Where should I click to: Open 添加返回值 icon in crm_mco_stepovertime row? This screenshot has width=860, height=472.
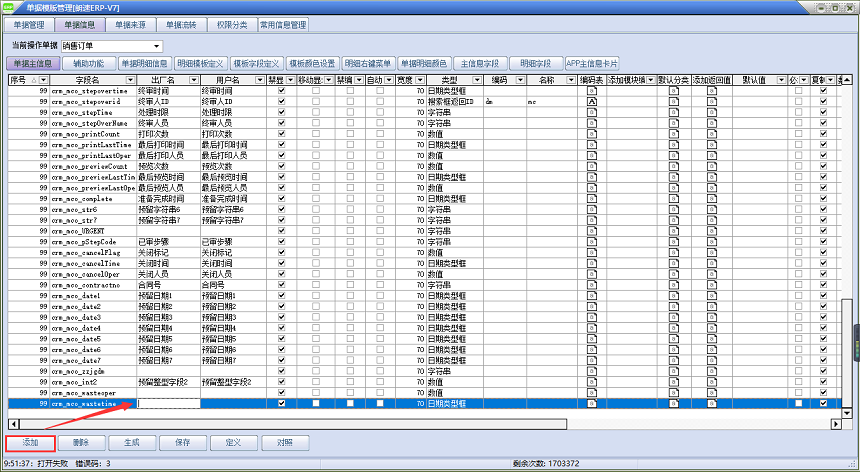[711, 91]
